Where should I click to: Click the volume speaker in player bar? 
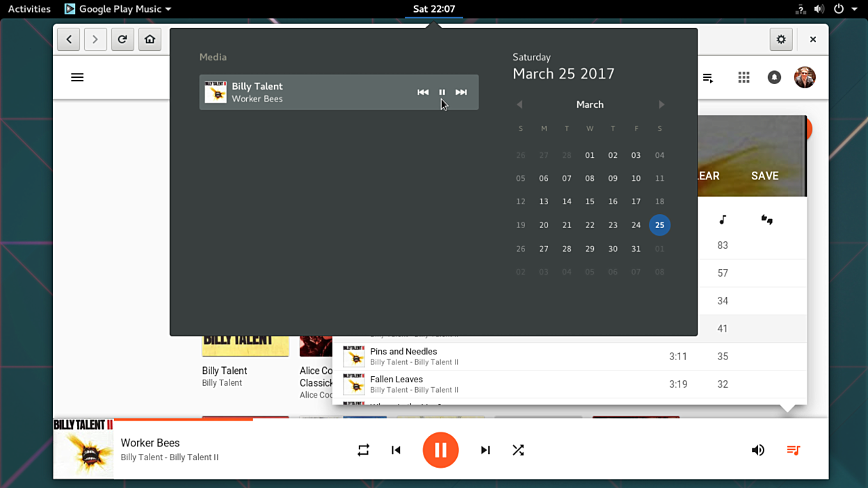(x=758, y=450)
